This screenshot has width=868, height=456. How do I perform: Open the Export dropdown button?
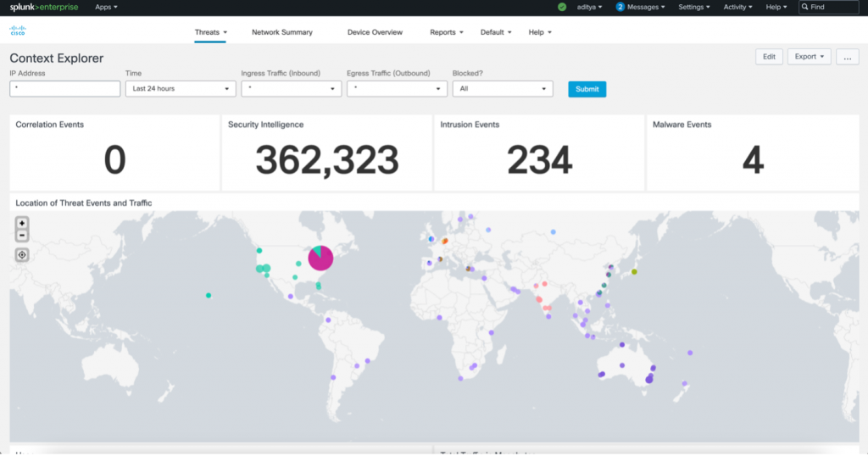tap(809, 57)
